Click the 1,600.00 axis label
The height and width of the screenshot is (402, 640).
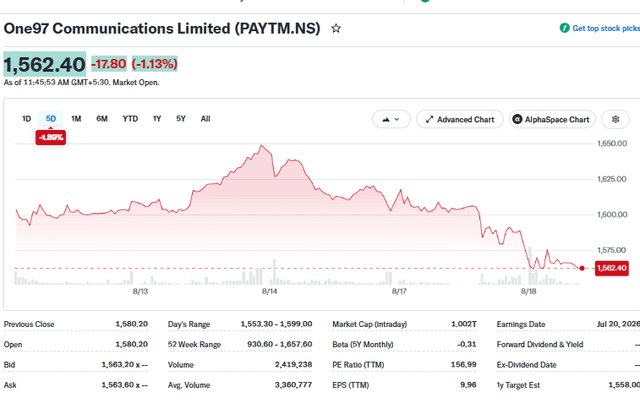[612, 215]
